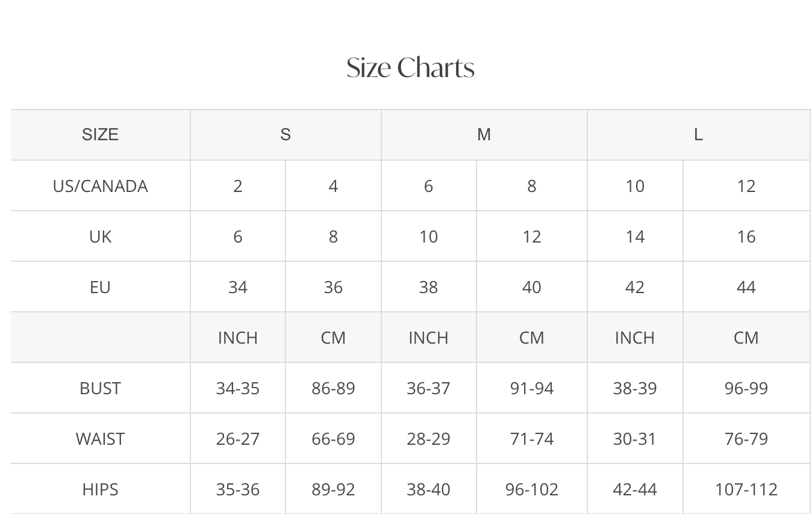Screen dimensions: 812x514
Task: Click the hips 107-112 cm cell
Action: pos(746,489)
